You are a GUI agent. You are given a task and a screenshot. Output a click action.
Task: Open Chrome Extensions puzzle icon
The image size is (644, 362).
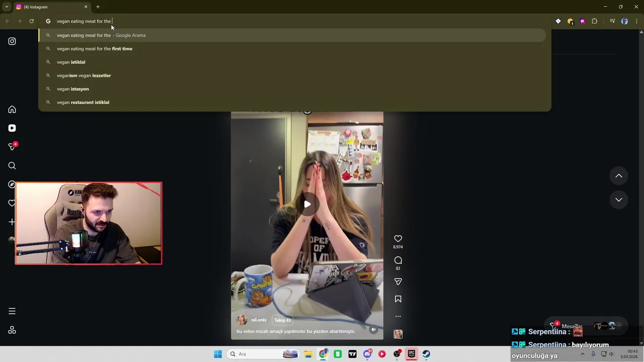(x=595, y=21)
